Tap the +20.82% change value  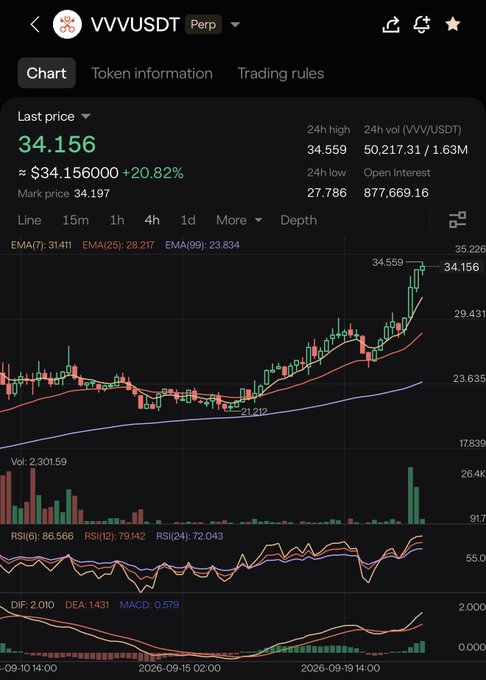pyautogui.click(x=153, y=173)
